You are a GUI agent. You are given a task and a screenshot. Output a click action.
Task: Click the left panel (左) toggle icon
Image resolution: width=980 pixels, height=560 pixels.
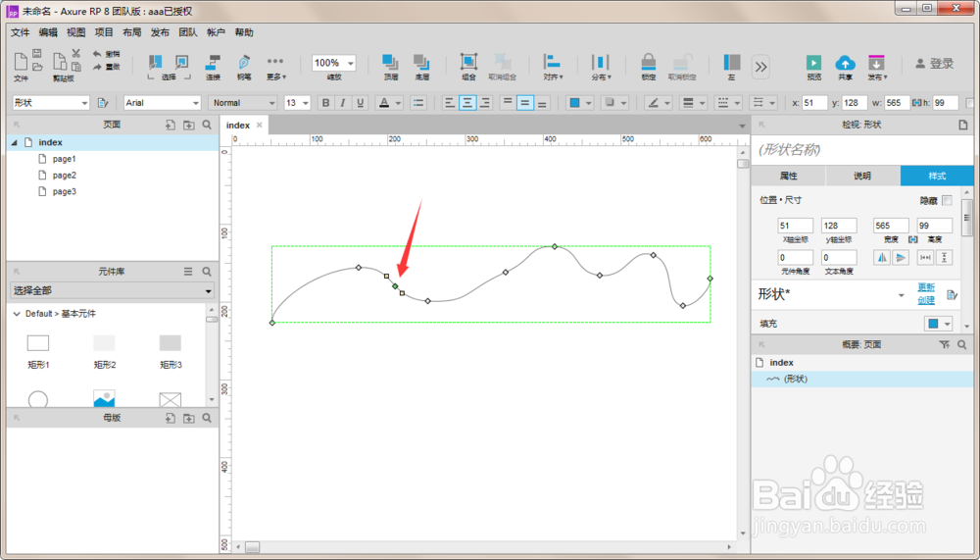click(732, 62)
